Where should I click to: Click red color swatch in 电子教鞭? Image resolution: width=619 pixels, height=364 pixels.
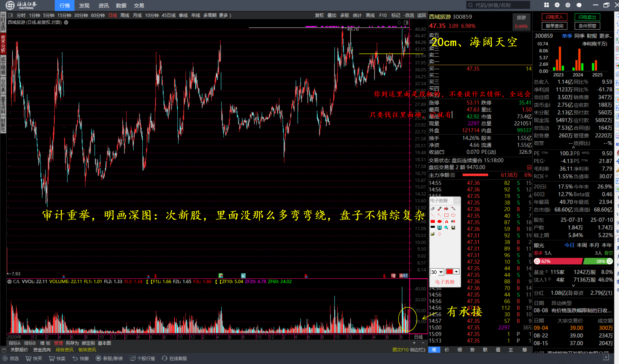click(449, 272)
